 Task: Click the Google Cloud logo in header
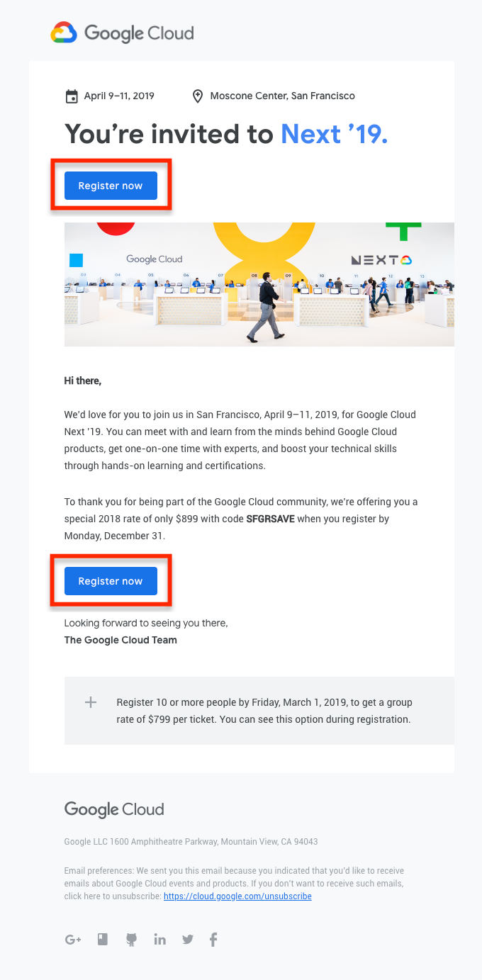point(122,33)
